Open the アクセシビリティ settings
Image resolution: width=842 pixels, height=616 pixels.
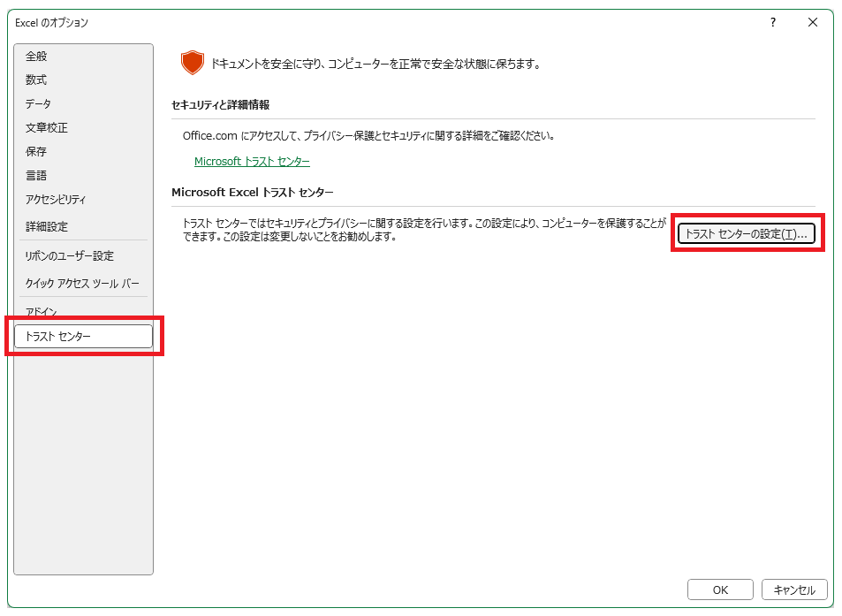coord(56,199)
